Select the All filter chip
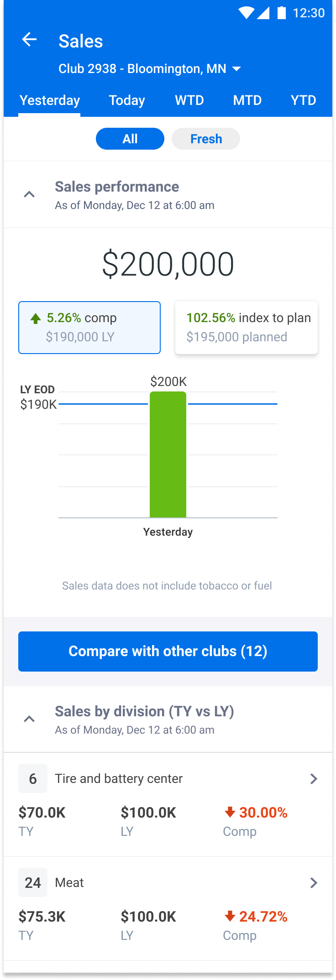The image size is (336, 980). coord(130,139)
